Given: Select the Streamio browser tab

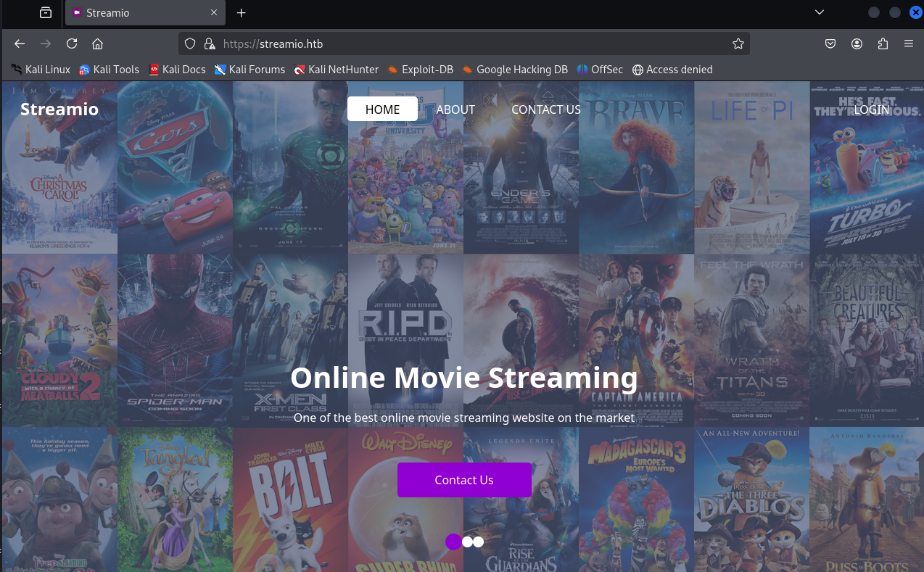Looking at the screenshot, I should pyautogui.click(x=145, y=12).
